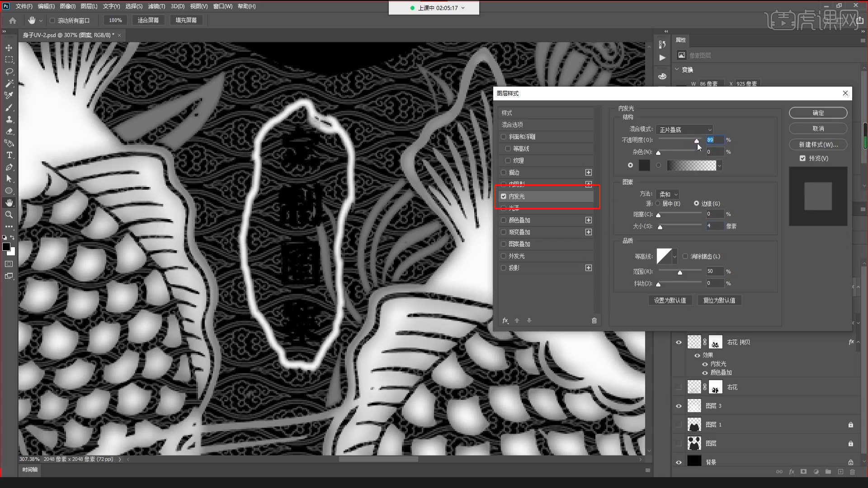Select the Magic Wand tool
Viewport: 868px width, 488px height.
tap(9, 84)
